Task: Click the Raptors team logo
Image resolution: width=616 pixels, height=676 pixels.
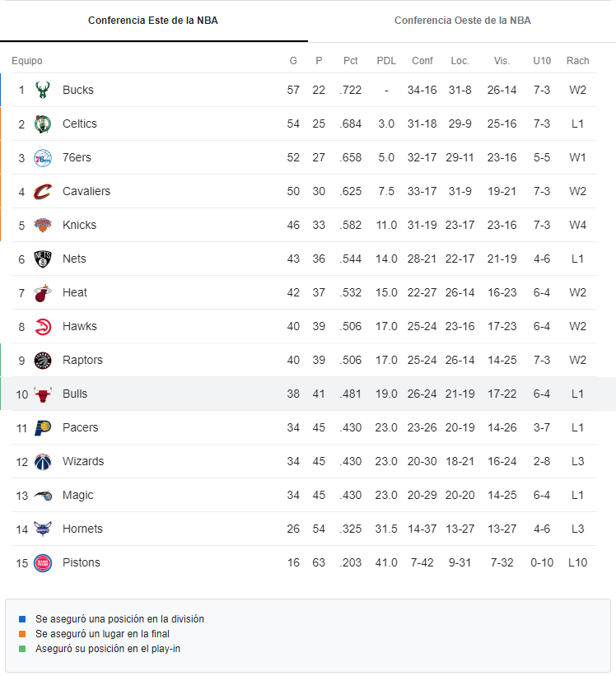Action: pyautogui.click(x=43, y=361)
